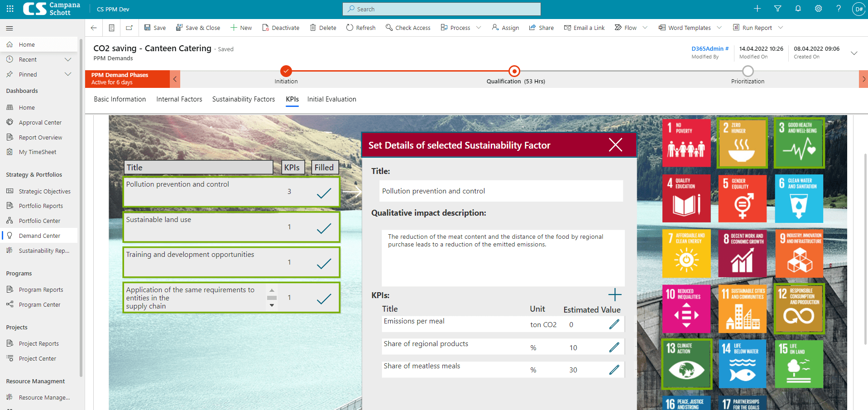Screen dimensions: 868x410
Task: Click the Prioritization stage marker
Action: coord(748,71)
